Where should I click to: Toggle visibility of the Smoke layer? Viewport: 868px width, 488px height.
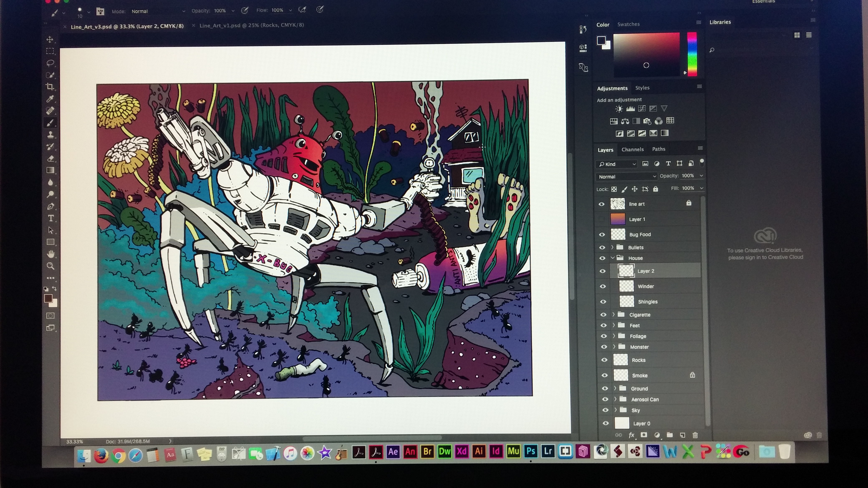(x=604, y=375)
